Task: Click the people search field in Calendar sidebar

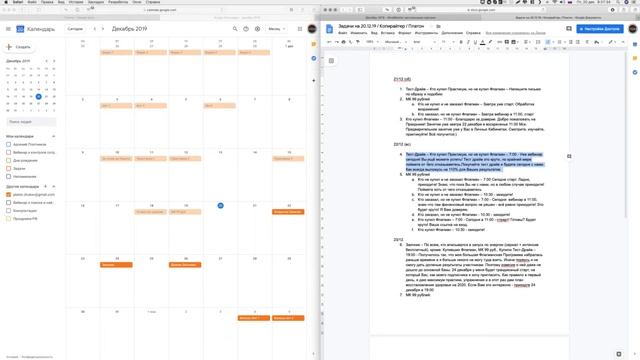Action: click(x=31, y=122)
